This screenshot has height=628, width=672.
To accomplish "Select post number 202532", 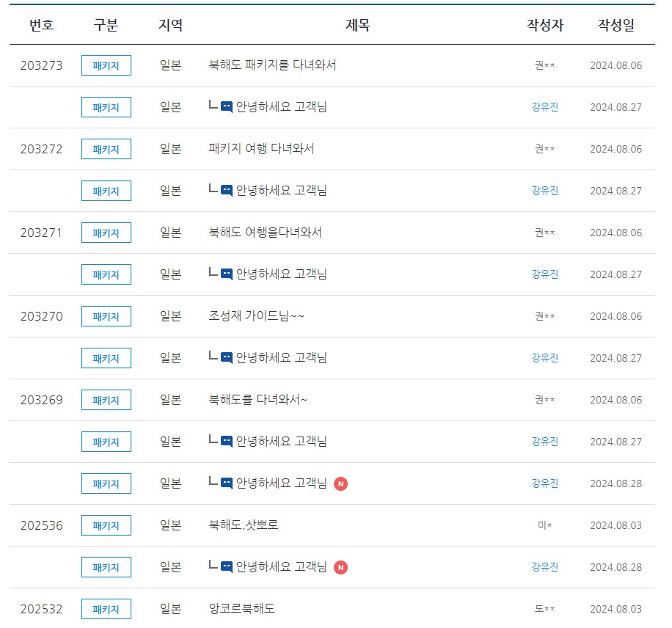I will 42,609.
